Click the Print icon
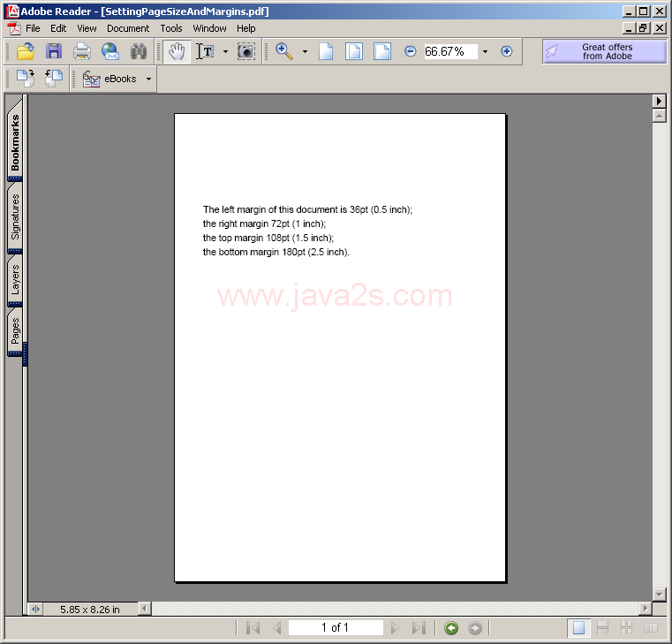Image resolution: width=672 pixels, height=644 pixels. pyautogui.click(x=82, y=51)
